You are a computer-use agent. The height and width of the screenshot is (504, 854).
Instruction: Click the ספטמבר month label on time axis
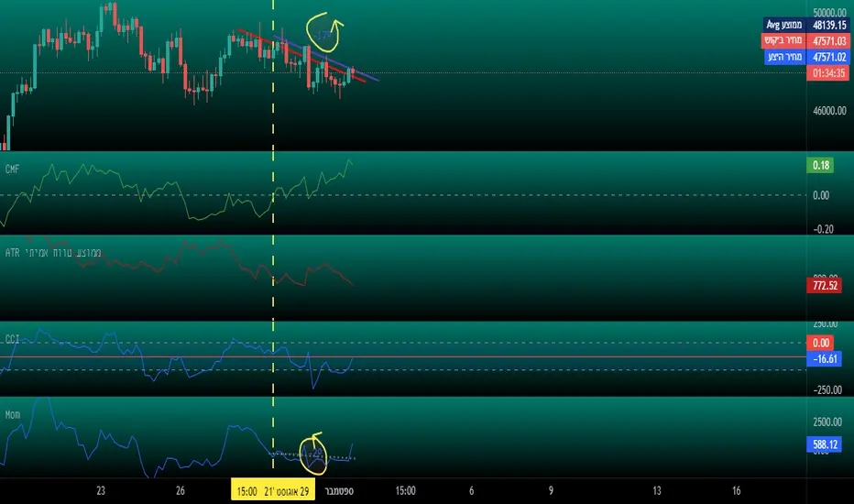339,491
